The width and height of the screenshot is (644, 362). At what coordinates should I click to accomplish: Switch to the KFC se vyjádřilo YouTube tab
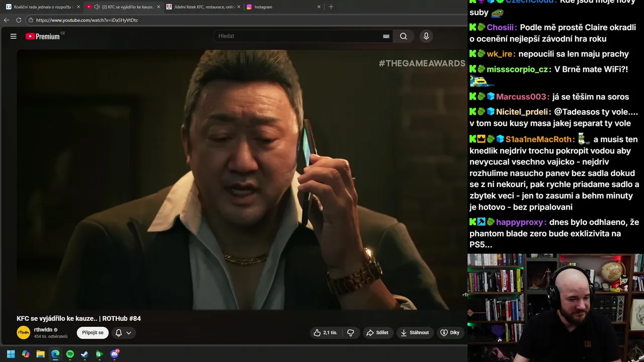(123, 7)
